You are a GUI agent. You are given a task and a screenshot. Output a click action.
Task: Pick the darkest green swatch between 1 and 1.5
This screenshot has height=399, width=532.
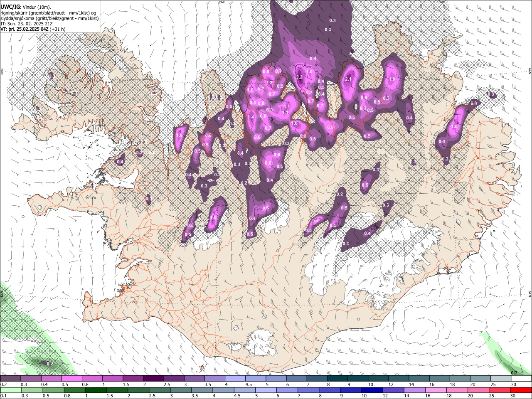click(96, 390)
